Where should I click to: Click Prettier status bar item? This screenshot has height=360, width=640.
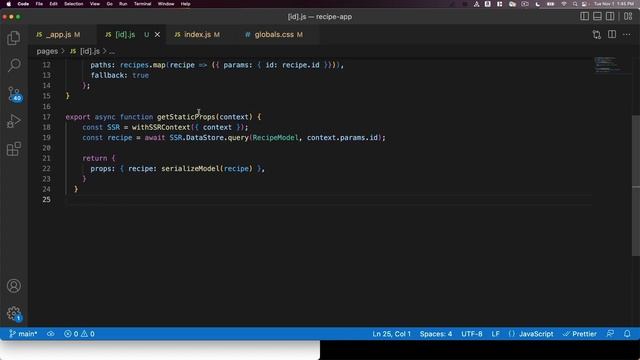click(x=580, y=333)
